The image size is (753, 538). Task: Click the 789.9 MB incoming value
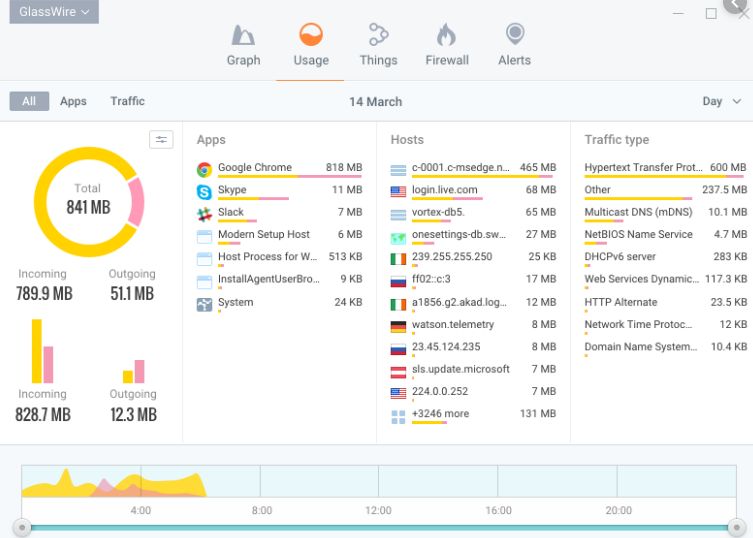(44, 293)
